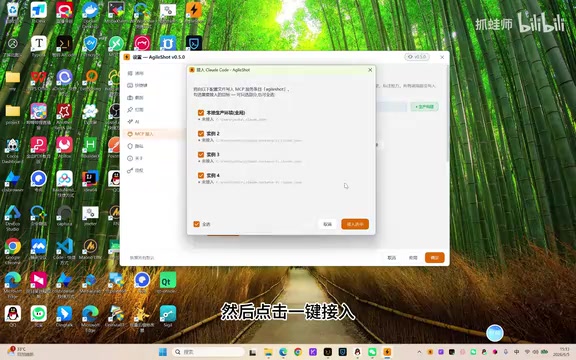Toggle the select-all checkbox at the dialog bottom
This screenshot has height=360, width=576.
197,224
